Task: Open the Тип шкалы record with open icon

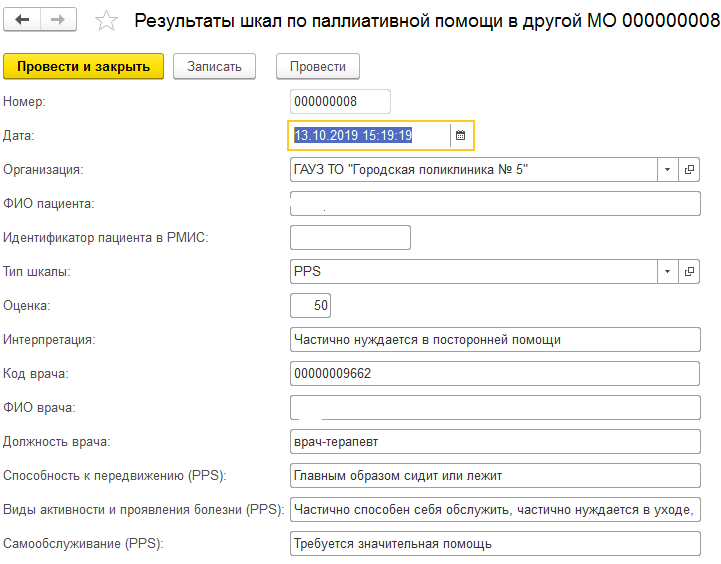Action: [690, 271]
